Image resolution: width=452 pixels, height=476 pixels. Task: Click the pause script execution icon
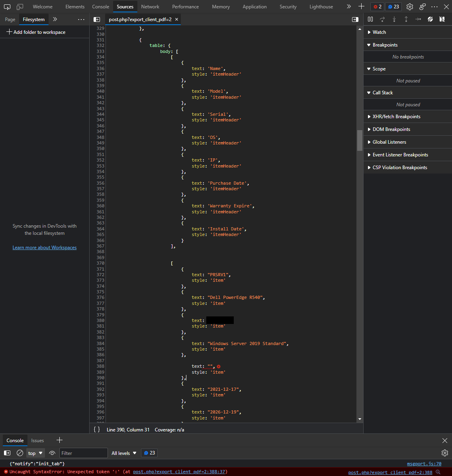(x=370, y=19)
